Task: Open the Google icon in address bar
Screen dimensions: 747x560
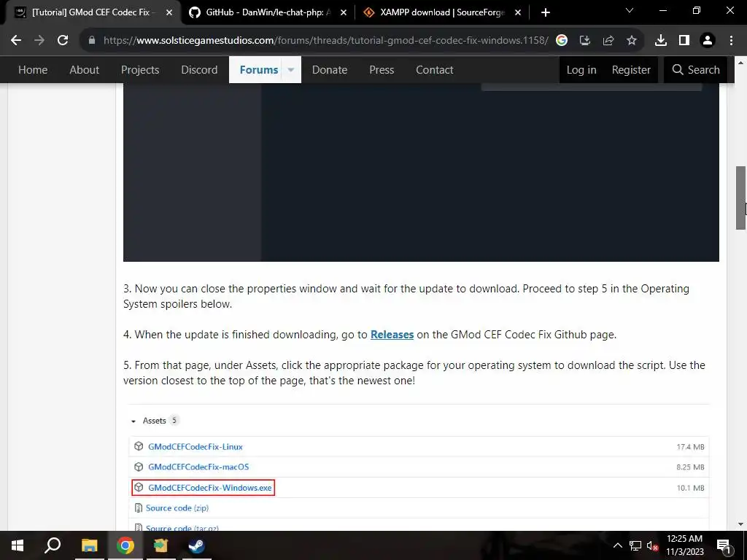Action: 562,41
